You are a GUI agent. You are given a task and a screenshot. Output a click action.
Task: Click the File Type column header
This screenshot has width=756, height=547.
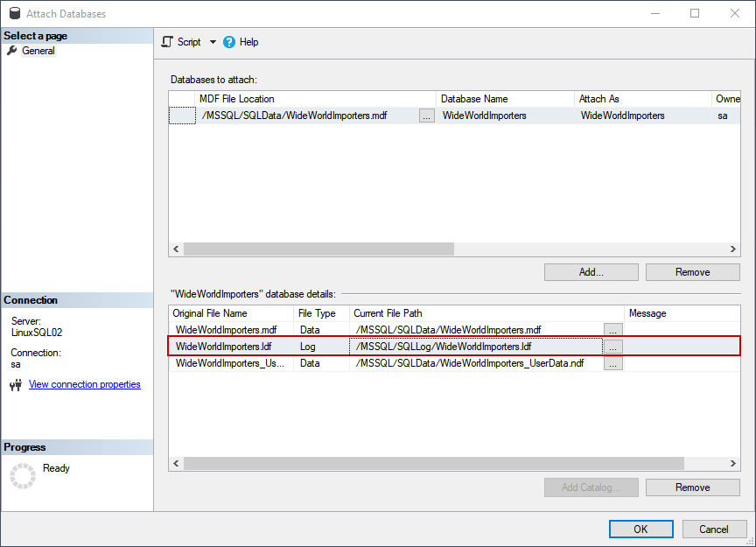(x=322, y=313)
